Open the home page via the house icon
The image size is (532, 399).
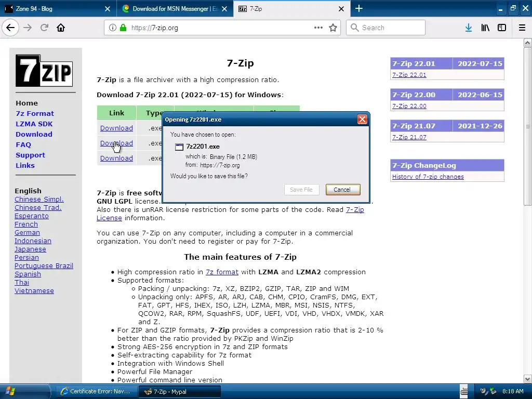tap(61, 28)
